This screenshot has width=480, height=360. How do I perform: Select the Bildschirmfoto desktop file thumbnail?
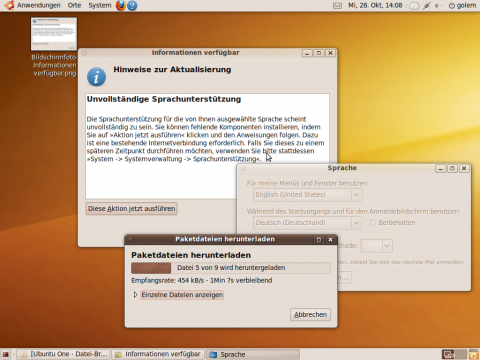[54, 34]
